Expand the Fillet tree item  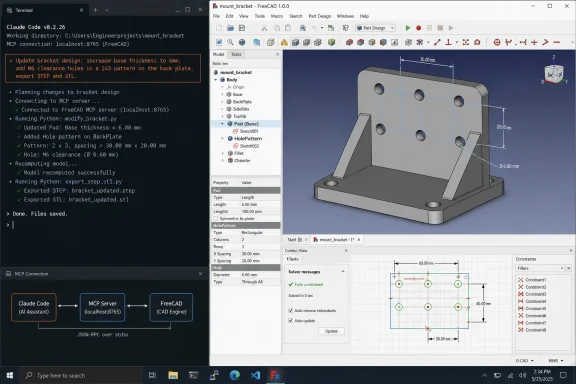223,153
